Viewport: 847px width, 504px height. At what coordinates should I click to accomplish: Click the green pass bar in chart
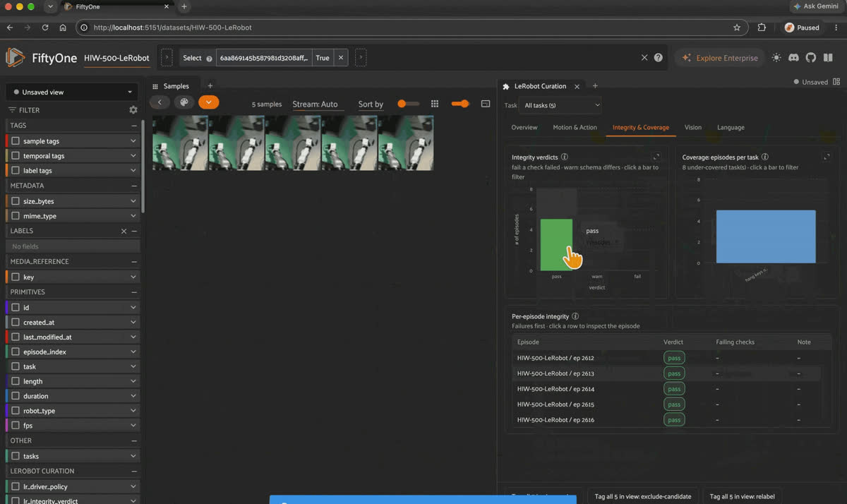[x=556, y=245]
